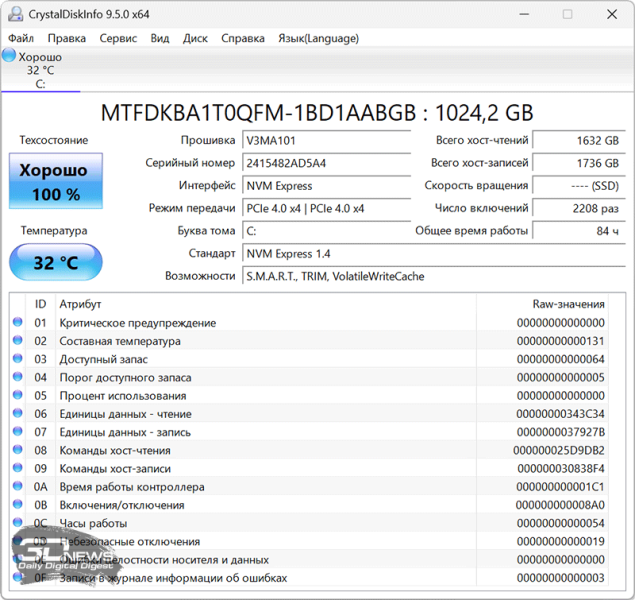Image resolution: width=635 pixels, height=600 pixels.
Task: Select the C: drive tab
Action: tap(40, 70)
